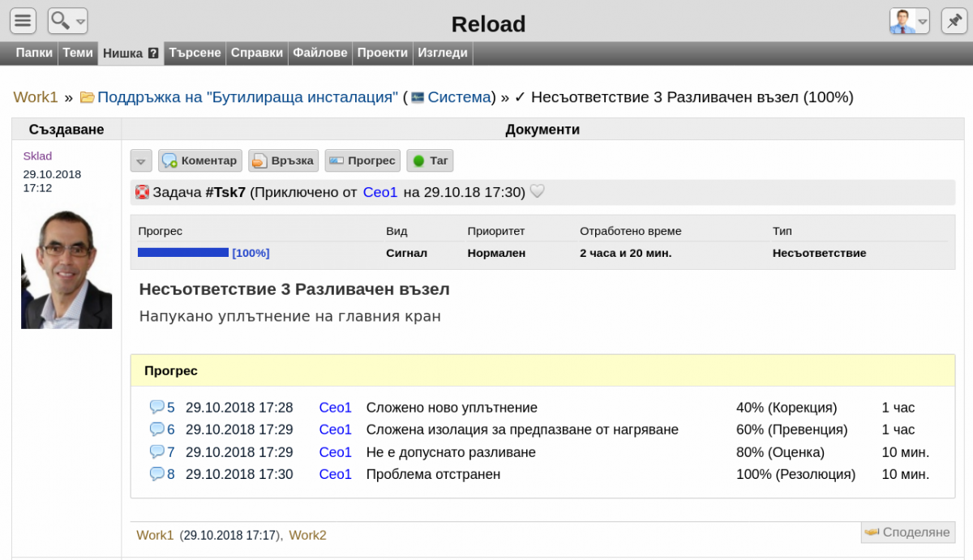Click the magnifier search icon
The height and width of the screenshot is (560, 973).
[60, 21]
